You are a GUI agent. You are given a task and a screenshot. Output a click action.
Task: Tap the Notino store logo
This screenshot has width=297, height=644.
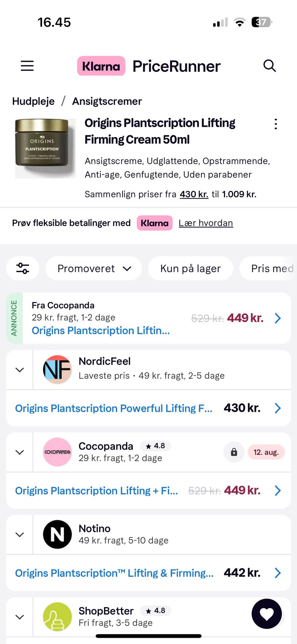pyautogui.click(x=57, y=534)
